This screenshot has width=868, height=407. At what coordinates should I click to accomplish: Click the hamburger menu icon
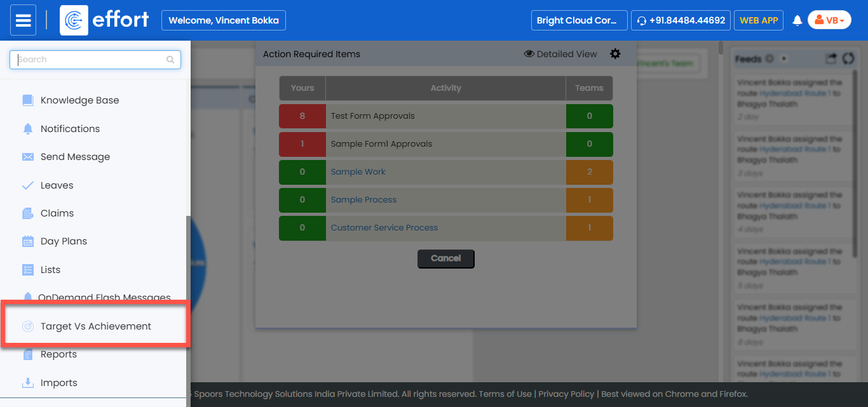[24, 20]
